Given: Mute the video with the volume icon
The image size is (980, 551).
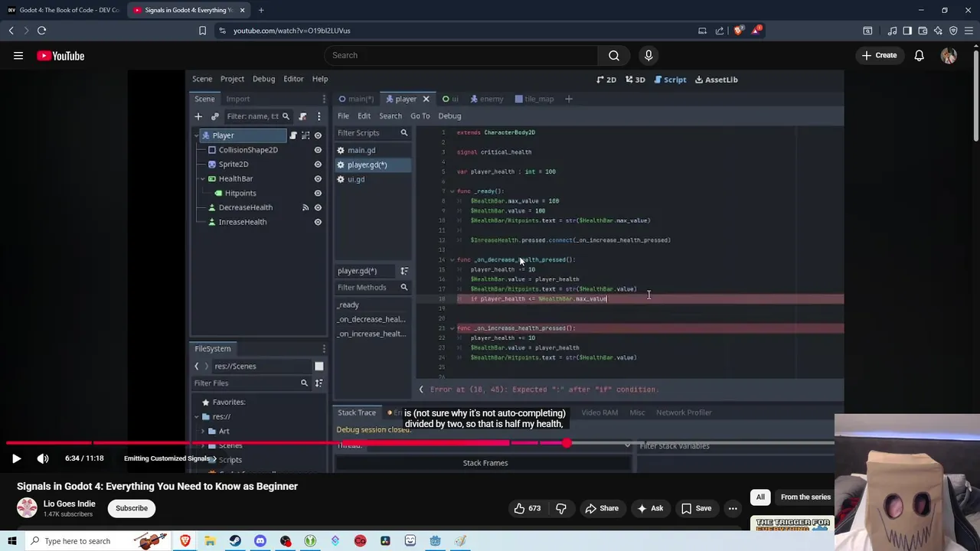Looking at the screenshot, I should 43,458.
